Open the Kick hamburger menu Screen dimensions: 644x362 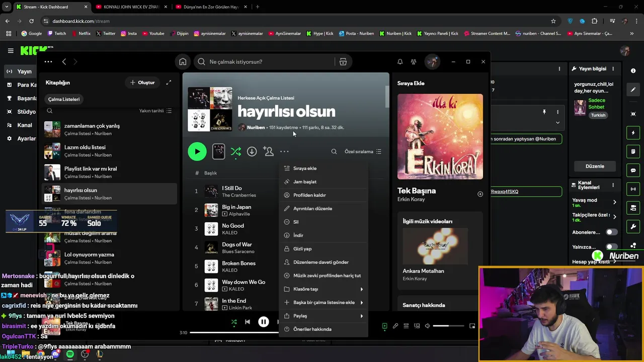coord(11,51)
